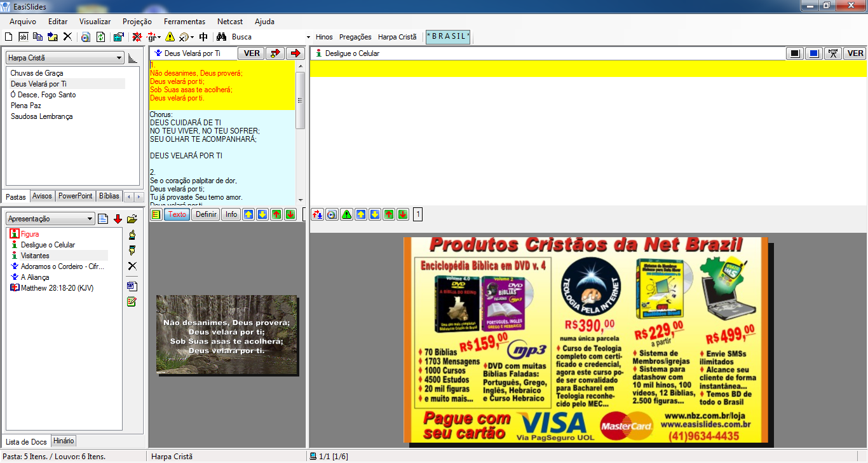Viewport: 868px width, 463px height.
Task: Click the binoculars search icon
Action: tap(222, 37)
